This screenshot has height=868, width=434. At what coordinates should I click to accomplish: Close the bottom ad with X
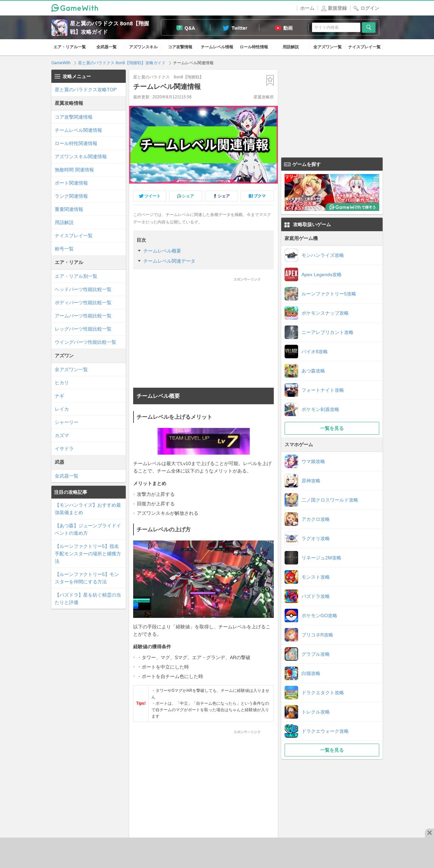tap(429, 833)
